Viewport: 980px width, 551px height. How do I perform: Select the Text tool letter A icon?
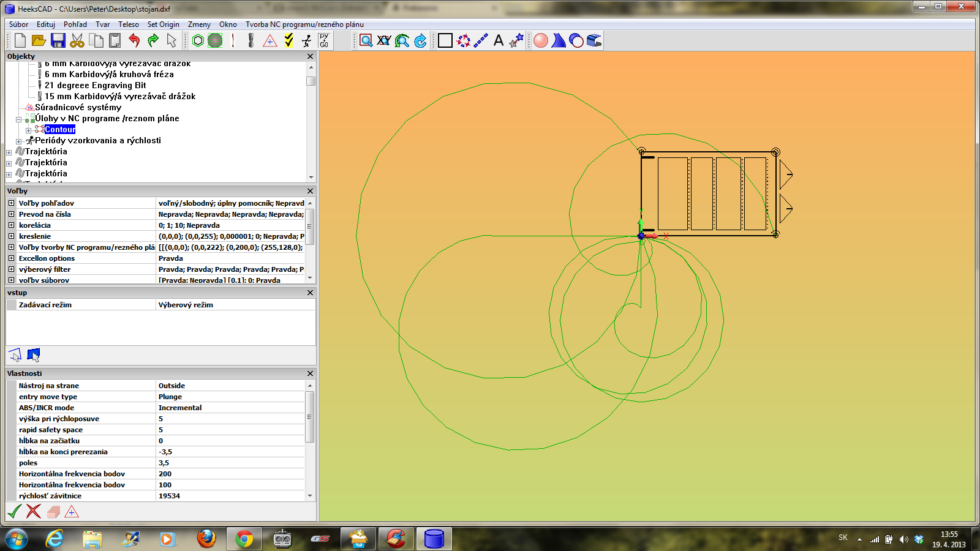click(499, 40)
